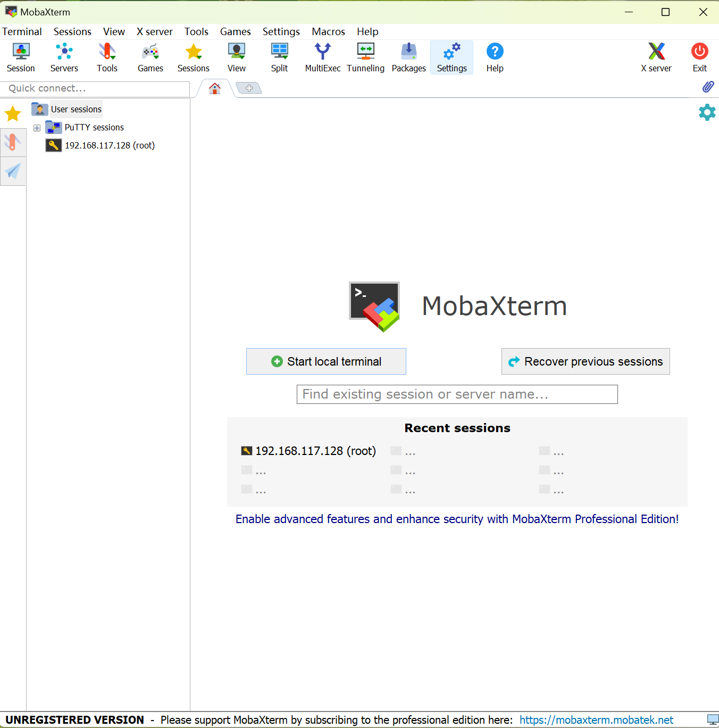Open the Settings menu
Viewport: 719px width, 728px height.
click(281, 31)
